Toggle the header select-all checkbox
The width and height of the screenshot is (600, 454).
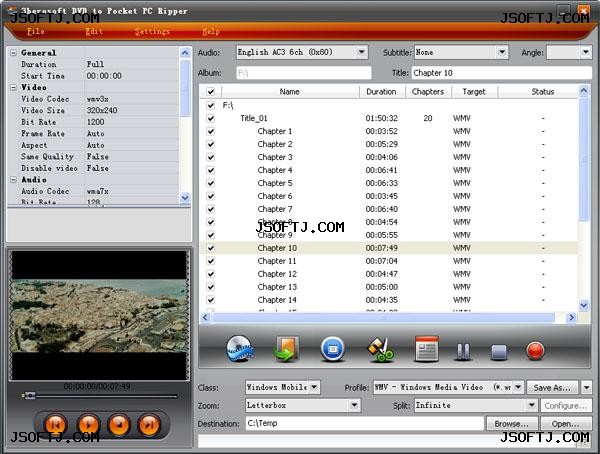[x=210, y=91]
